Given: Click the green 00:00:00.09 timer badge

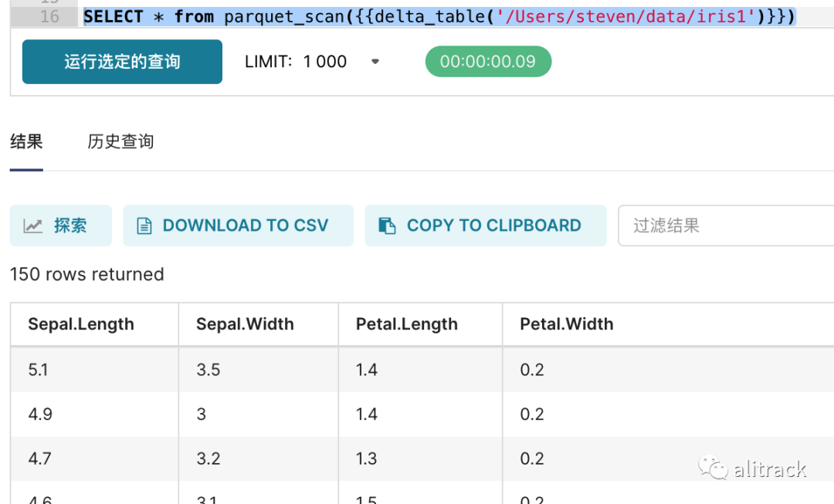Looking at the screenshot, I should [x=488, y=62].
